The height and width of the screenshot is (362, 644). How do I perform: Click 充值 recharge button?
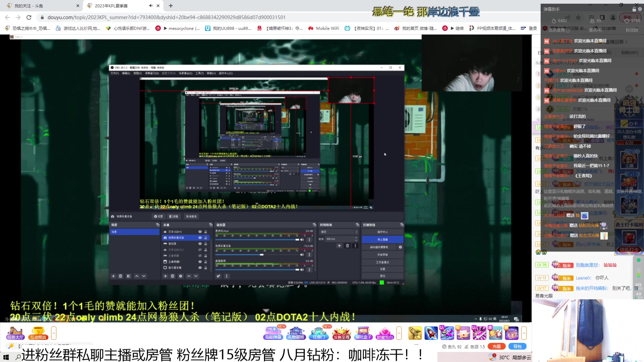click(496, 347)
